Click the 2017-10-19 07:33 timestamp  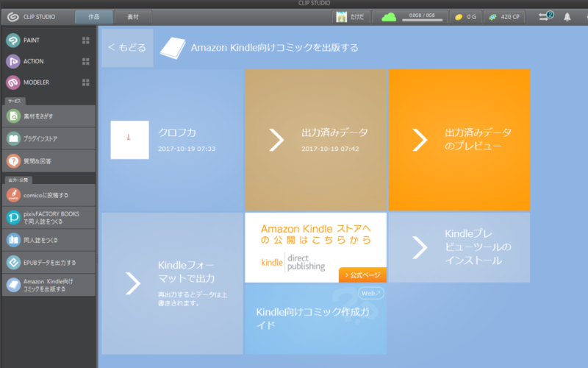pyautogui.click(x=187, y=149)
